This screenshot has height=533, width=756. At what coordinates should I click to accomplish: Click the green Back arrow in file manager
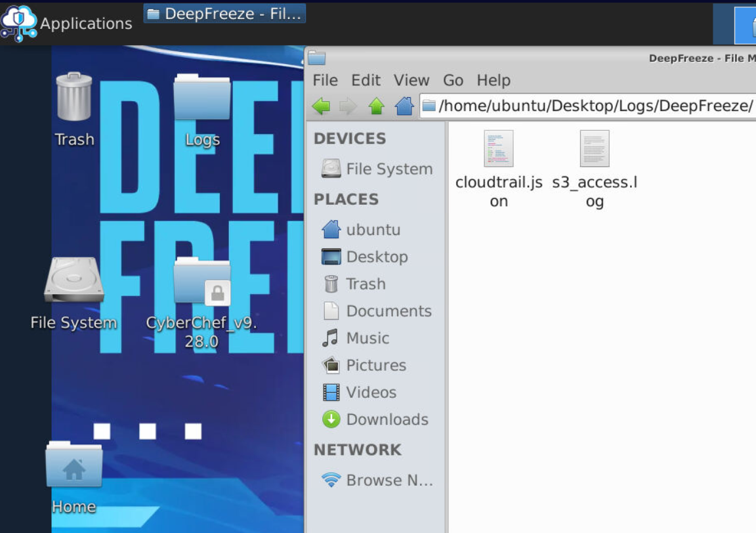point(321,106)
